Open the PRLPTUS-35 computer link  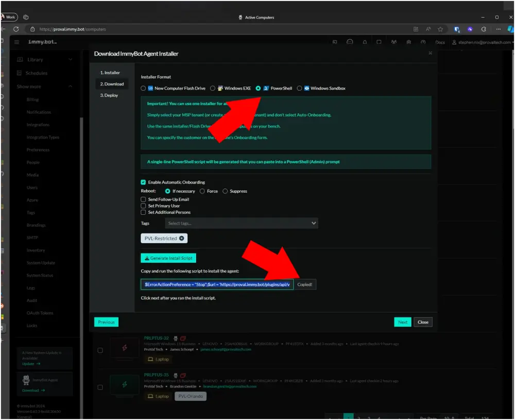(157, 375)
